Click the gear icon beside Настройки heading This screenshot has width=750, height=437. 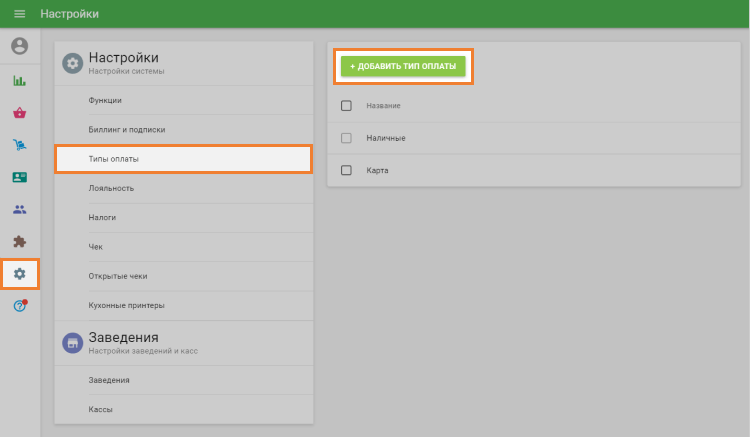point(72,63)
